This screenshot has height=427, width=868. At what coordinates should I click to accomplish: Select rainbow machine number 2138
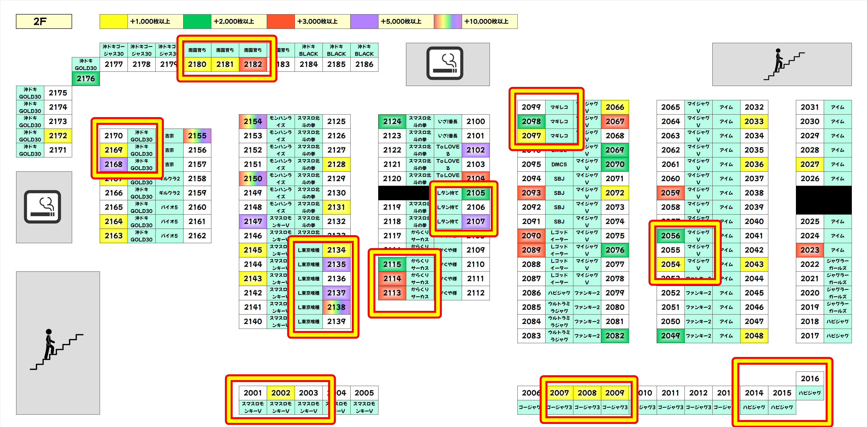pyautogui.click(x=336, y=307)
